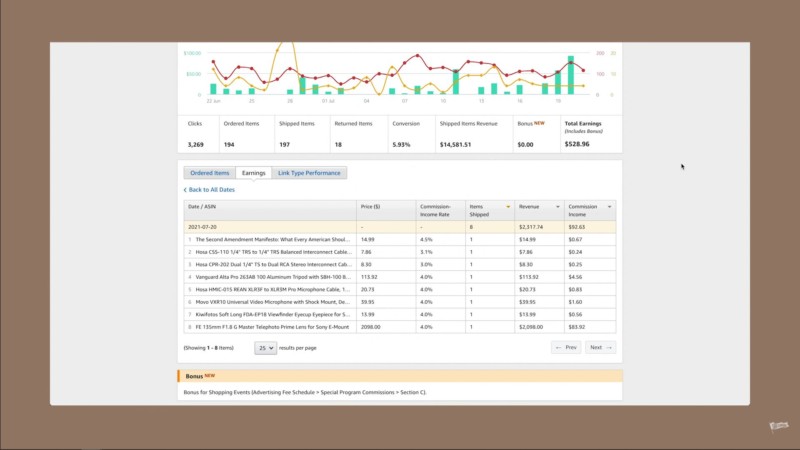Image resolution: width=800 pixels, height=450 pixels.
Task: Open the Link Type Performance tab
Action: coord(309,173)
